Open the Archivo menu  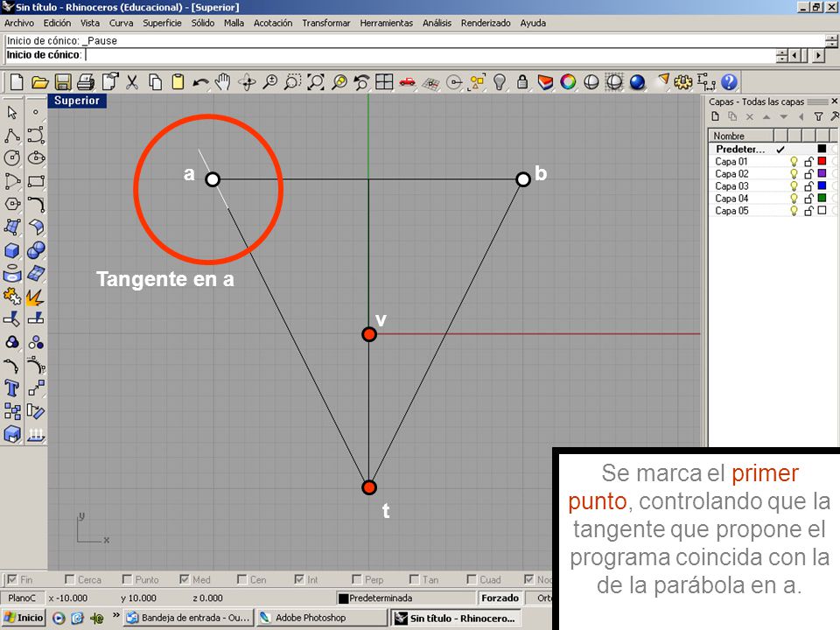19,23
